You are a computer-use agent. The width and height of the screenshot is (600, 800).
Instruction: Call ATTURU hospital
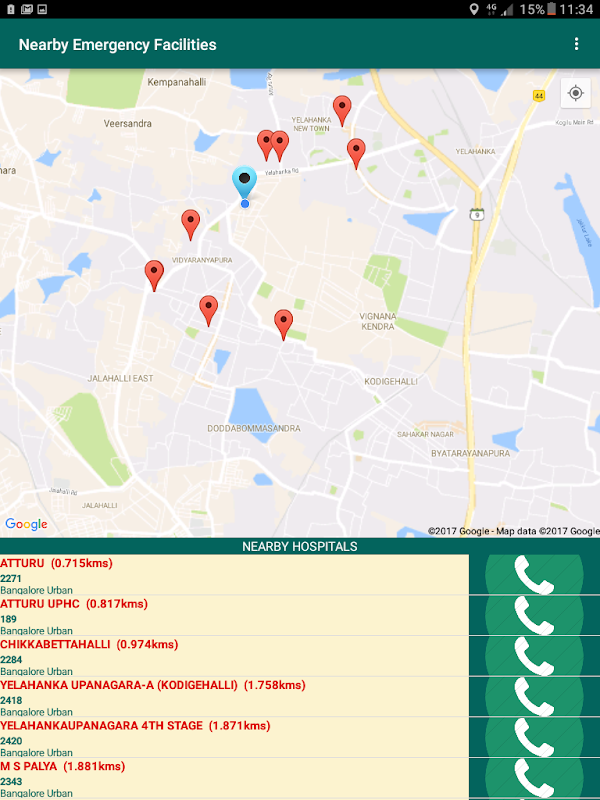534,574
